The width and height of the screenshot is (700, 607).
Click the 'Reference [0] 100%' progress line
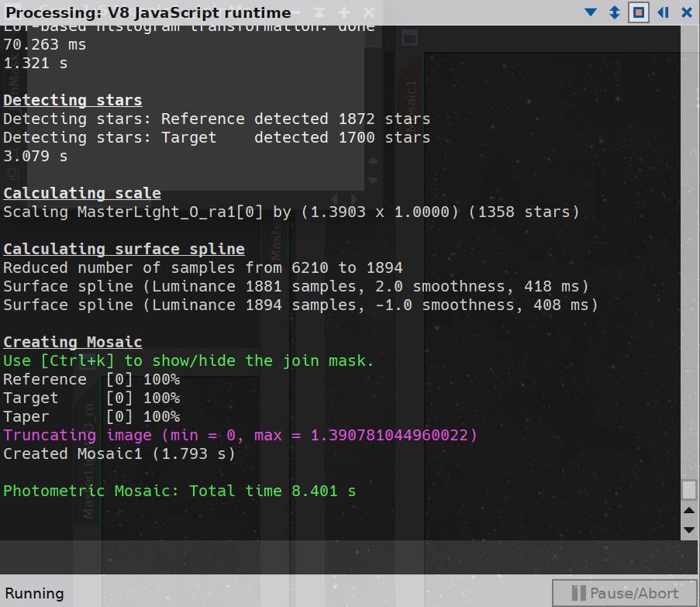[91, 379]
